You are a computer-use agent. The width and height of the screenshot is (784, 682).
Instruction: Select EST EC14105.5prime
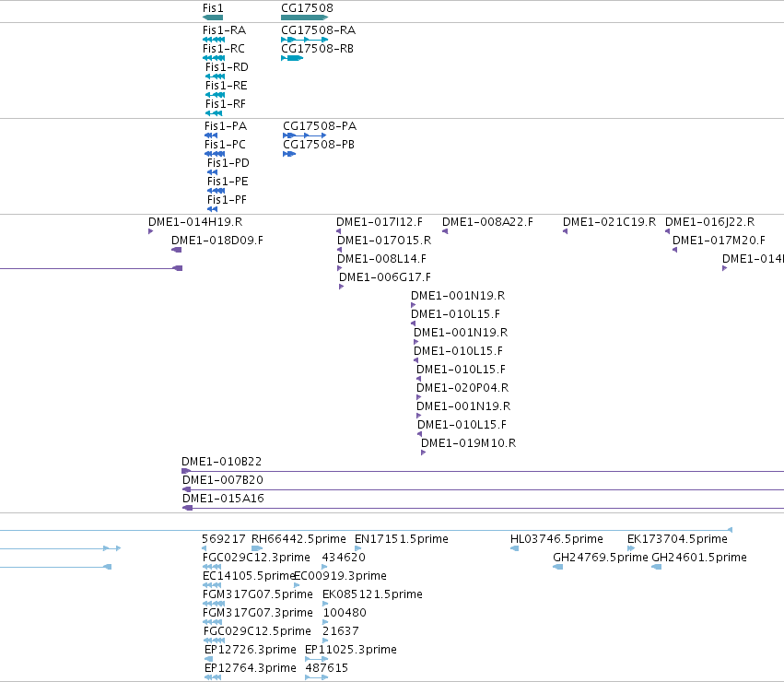249,576
